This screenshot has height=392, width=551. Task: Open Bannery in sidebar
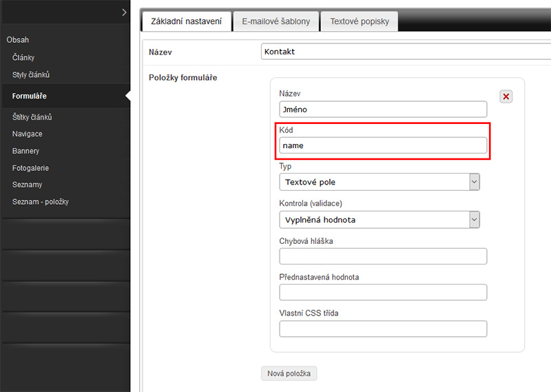pyautogui.click(x=25, y=151)
